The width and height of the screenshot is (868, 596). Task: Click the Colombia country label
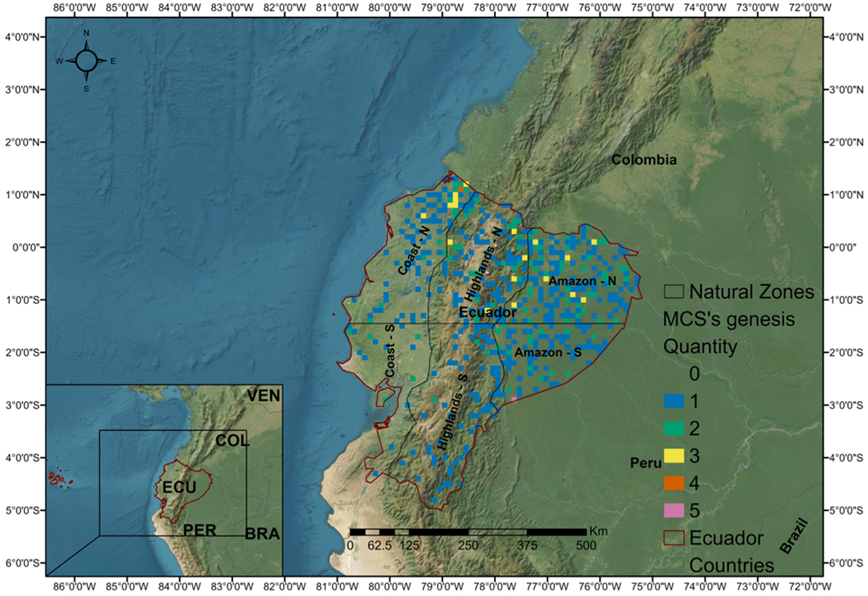click(644, 160)
